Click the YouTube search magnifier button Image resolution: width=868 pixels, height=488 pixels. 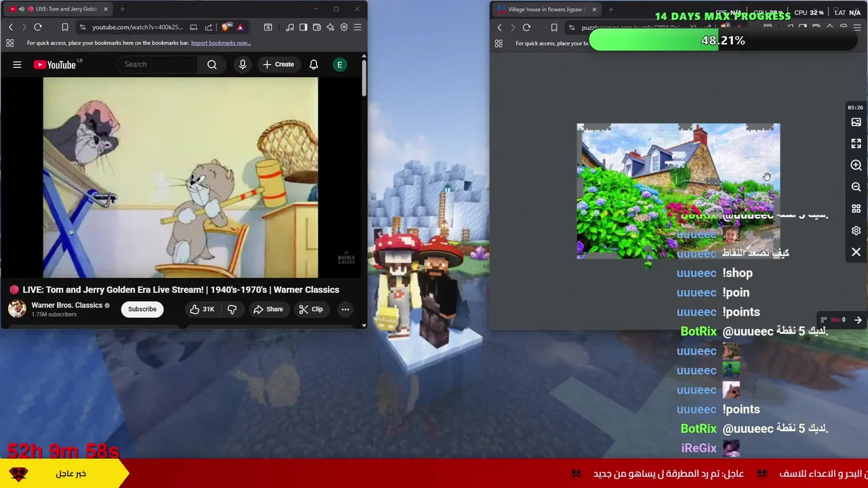click(x=212, y=64)
